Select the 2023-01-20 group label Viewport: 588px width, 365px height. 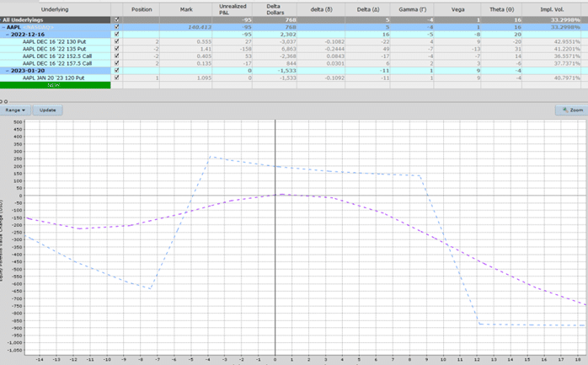[x=28, y=71]
